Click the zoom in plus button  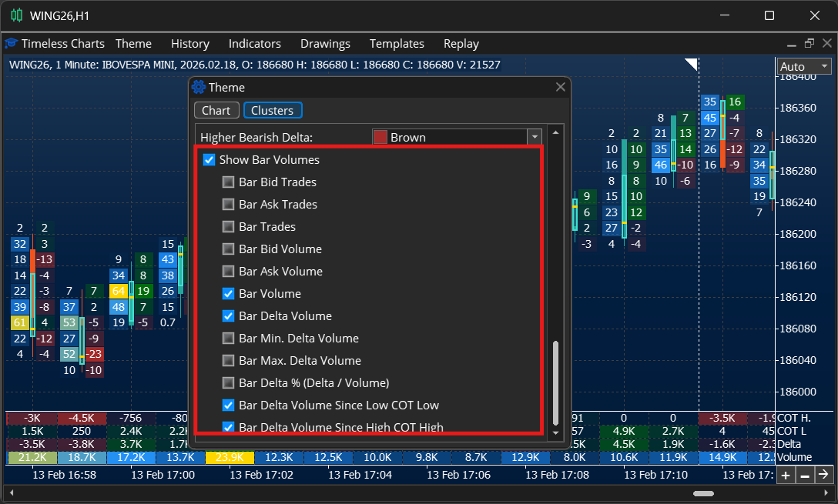[785, 475]
